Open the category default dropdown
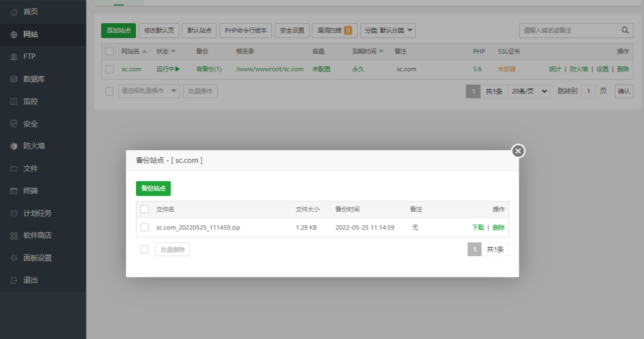Image resolution: width=644 pixels, height=339 pixels. (388, 30)
